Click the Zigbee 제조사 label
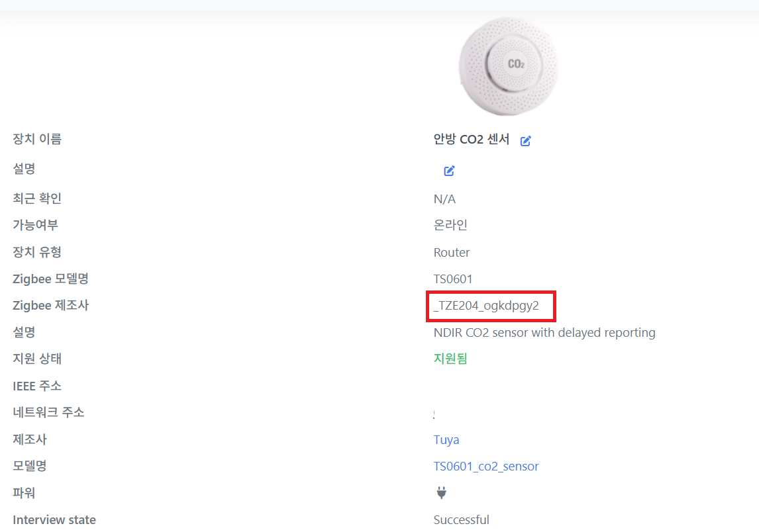This screenshot has height=532, width=759. (x=51, y=305)
